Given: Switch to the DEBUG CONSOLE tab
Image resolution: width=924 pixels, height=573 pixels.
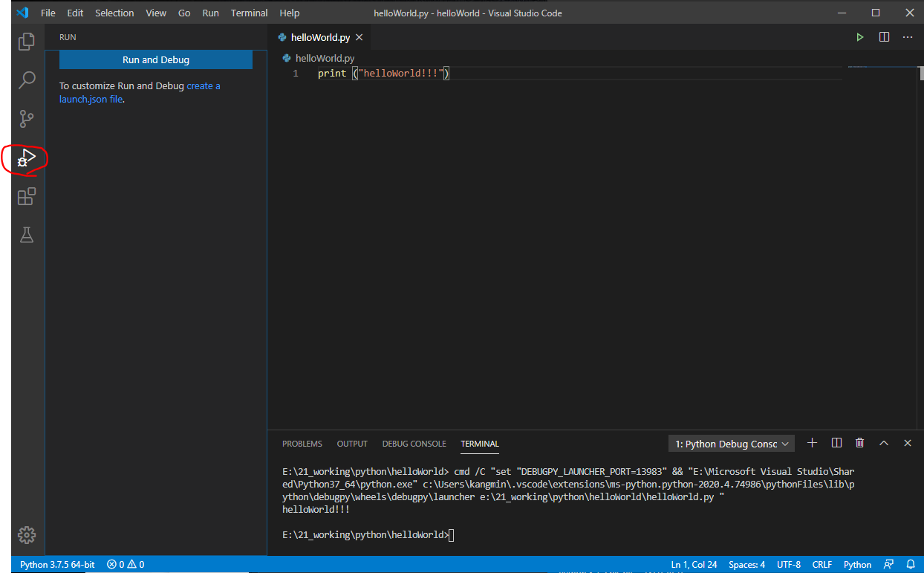Looking at the screenshot, I should pos(414,444).
